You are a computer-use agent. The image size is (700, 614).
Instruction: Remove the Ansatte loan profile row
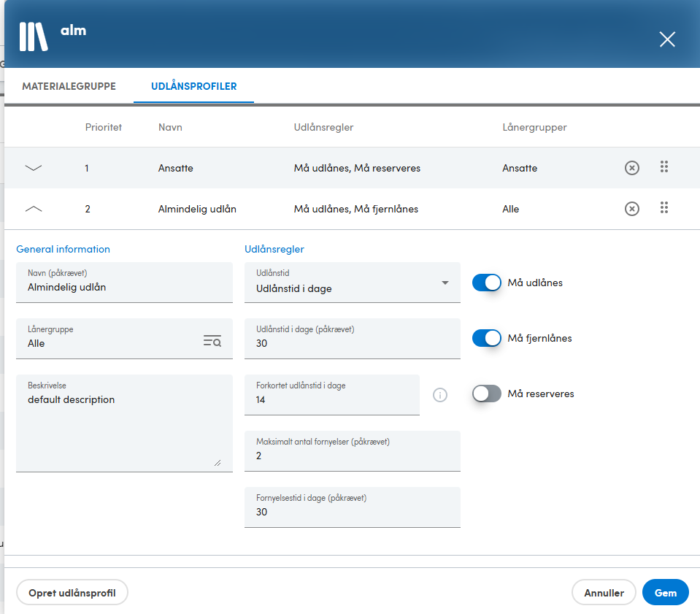631,168
